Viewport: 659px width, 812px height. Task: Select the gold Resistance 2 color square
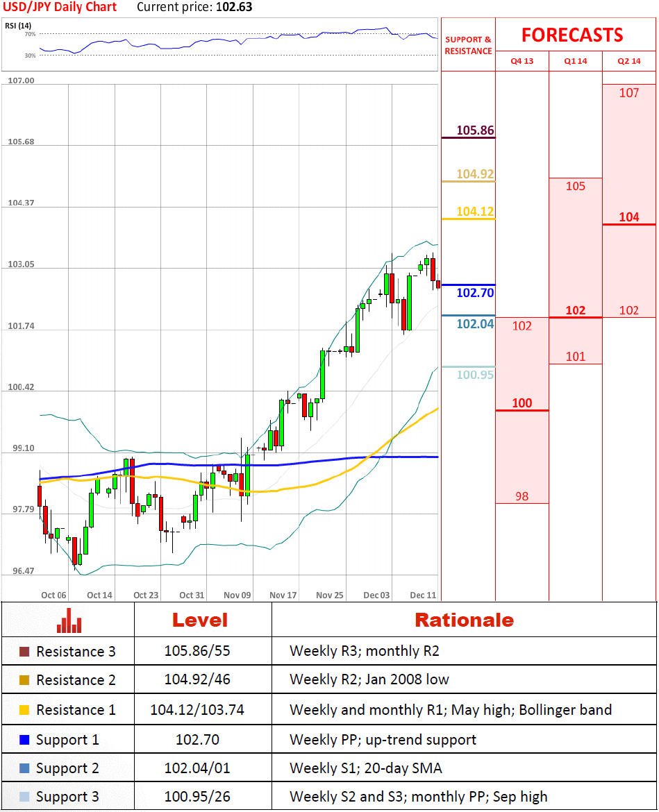(x=25, y=680)
